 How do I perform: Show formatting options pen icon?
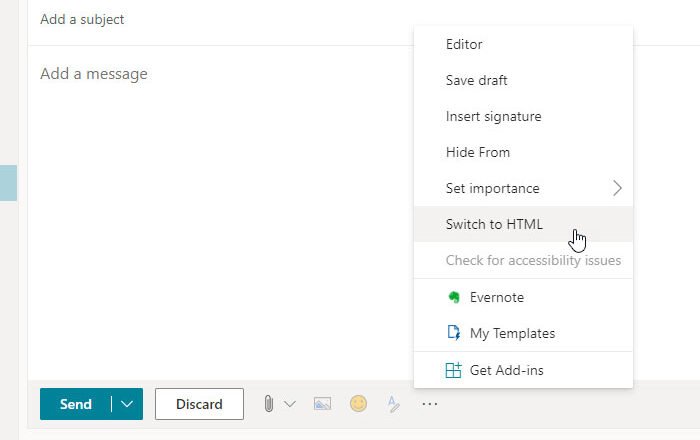(393, 404)
